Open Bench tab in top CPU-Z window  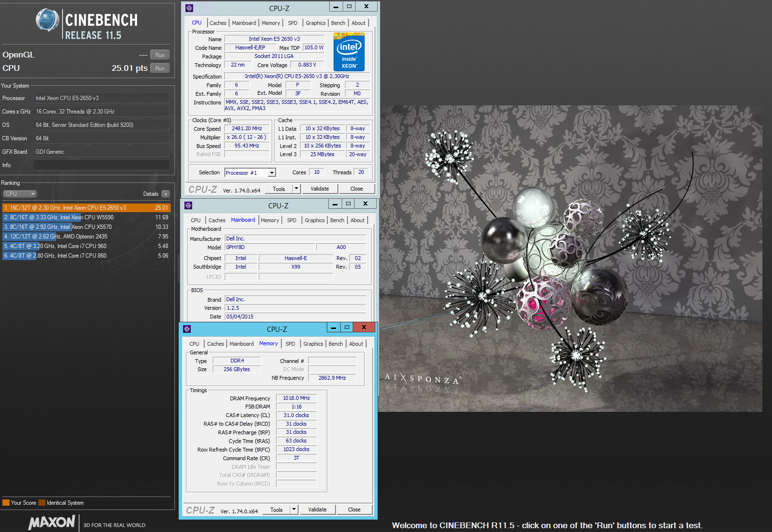click(x=338, y=23)
